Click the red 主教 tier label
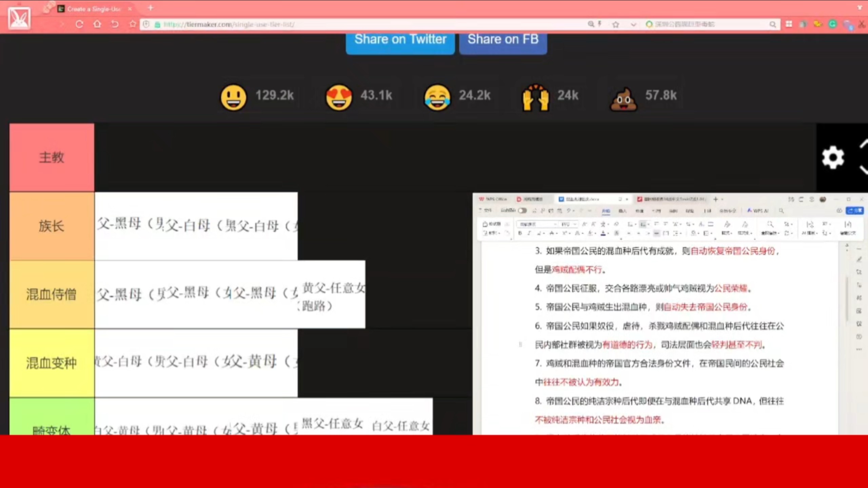Viewport: 868px width, 488px height. click(x=52, y=158)
